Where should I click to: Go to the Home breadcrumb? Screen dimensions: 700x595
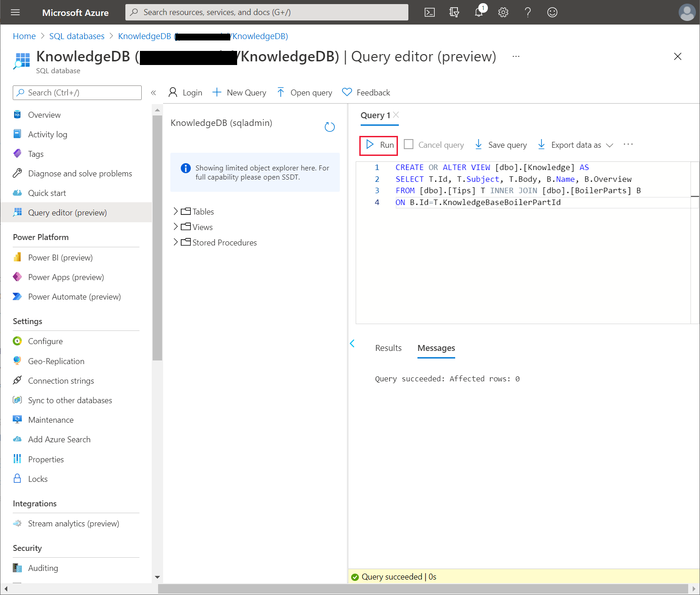pos(24,36)
